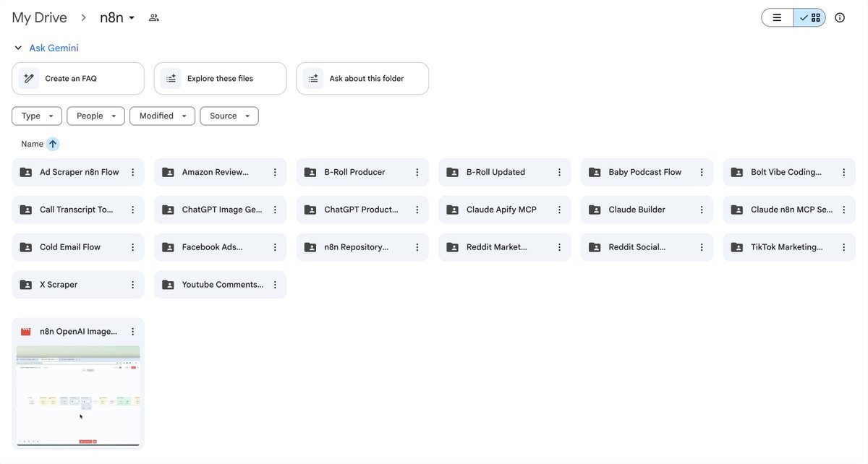Image resolution: width=868 pixels, height=464 pixels.
Task: Switch to grid layout view
Action: click(x=809, y=17)
